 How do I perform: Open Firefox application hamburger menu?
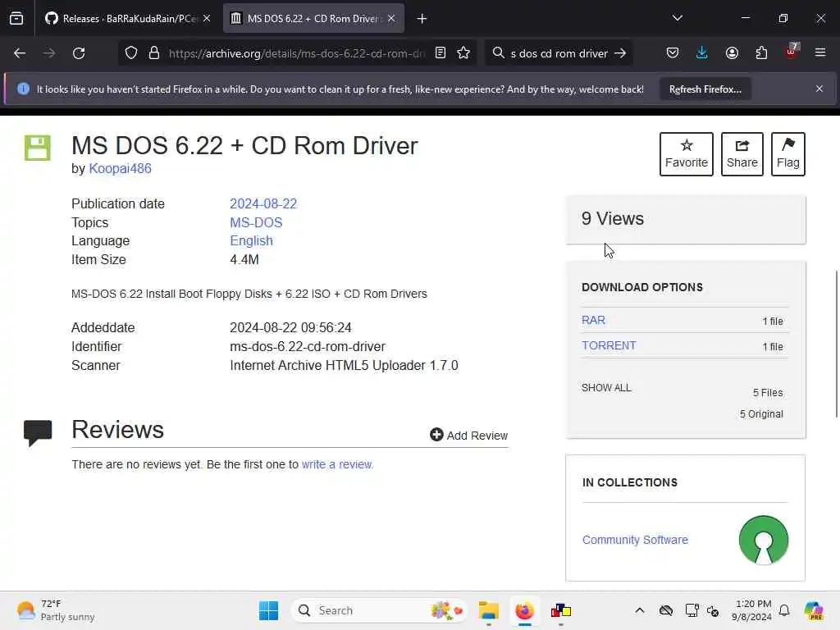point(820,52)
